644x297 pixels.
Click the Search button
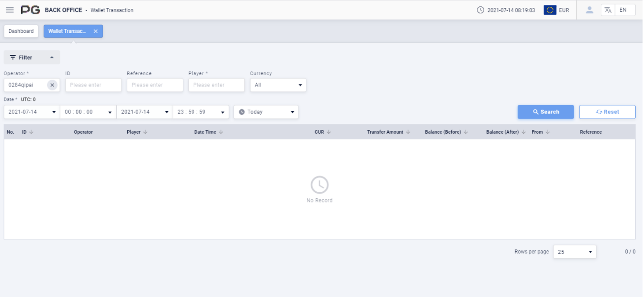click(x=545, y=112)
